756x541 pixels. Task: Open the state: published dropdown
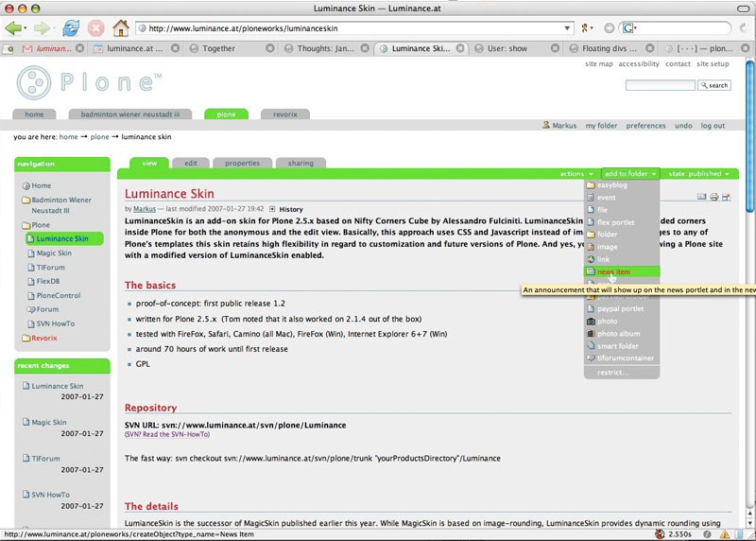(x=698, y=174)
